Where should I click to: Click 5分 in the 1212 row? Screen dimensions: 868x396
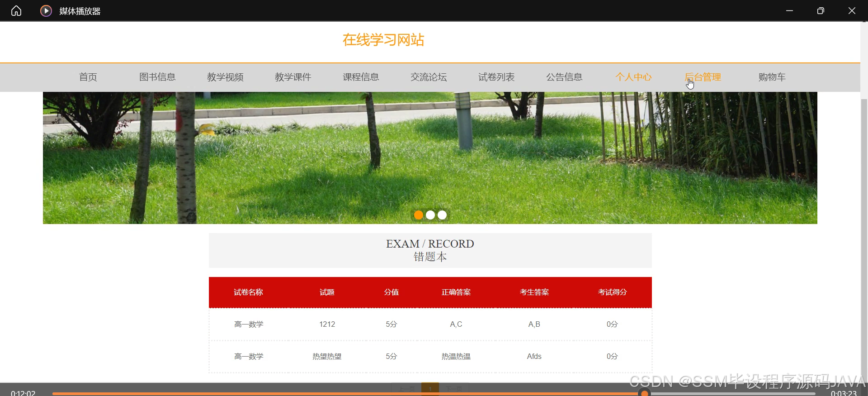pyautogui.click(x=392, y=324)
